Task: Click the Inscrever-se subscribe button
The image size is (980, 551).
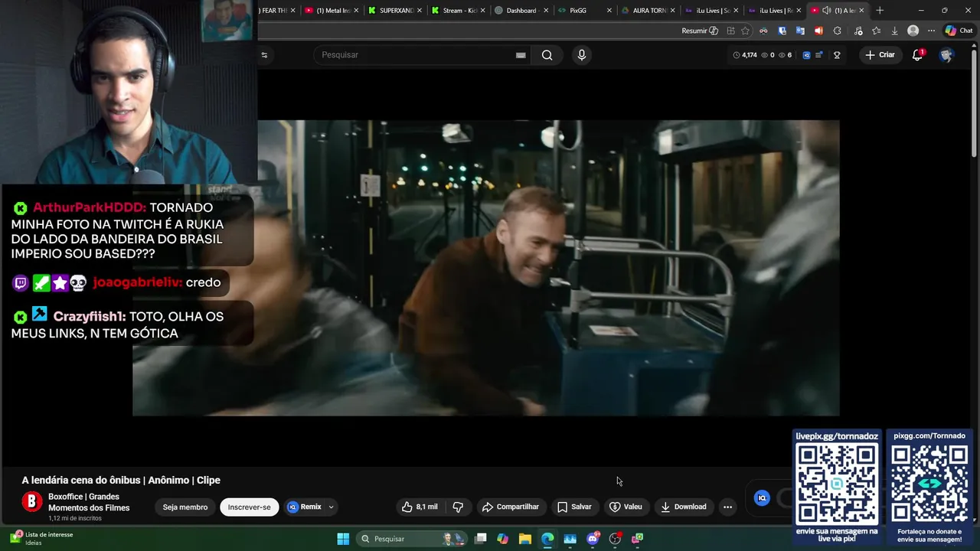Action: pos(249,507)
